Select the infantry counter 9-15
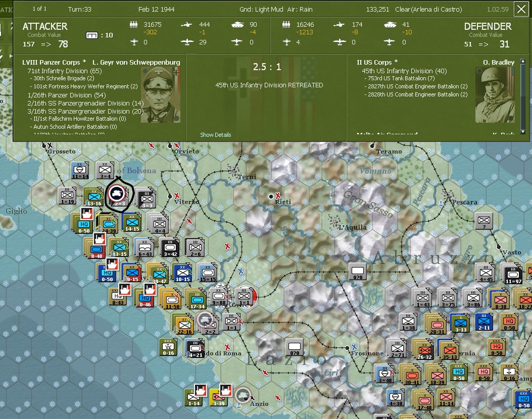Viewport: 532px width, 419px height. [x=132, y=273]
